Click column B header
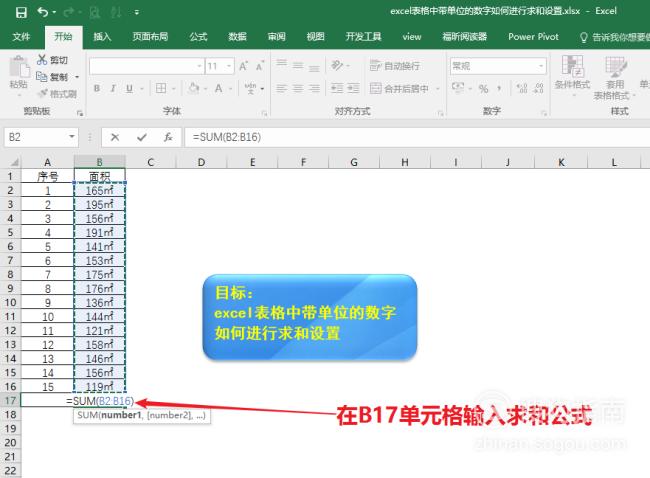Screen dimensions: 650x478 coord(99,162)
